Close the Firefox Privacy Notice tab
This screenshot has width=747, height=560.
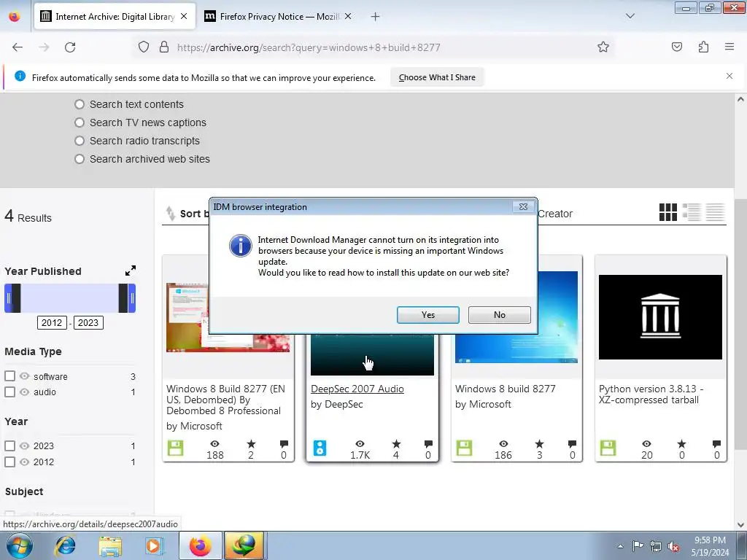pos(348,16)
